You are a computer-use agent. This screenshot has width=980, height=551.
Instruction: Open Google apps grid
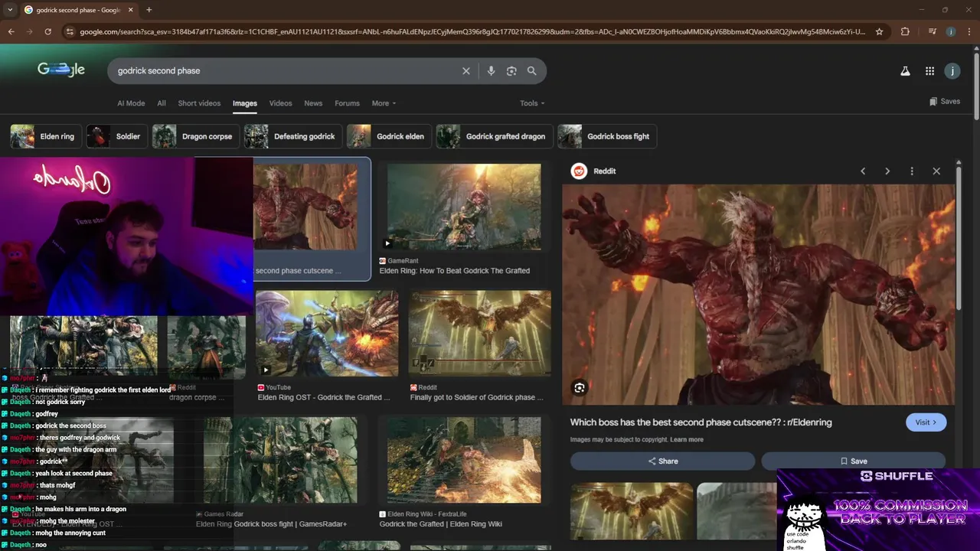pos(929,71)
